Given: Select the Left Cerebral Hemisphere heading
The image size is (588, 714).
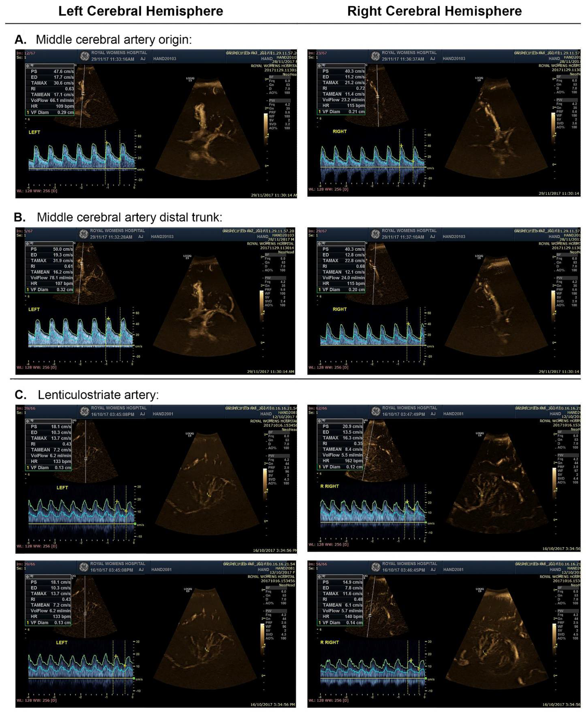Looking at the screenshot, I should tap(141, 11).
